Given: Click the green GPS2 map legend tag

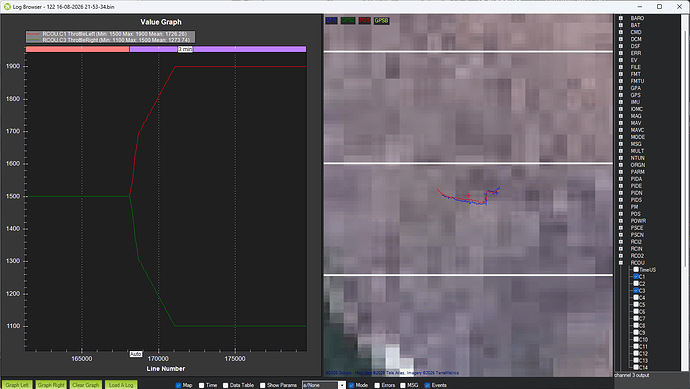Looking at the screenshot, I should pos(348,21).
